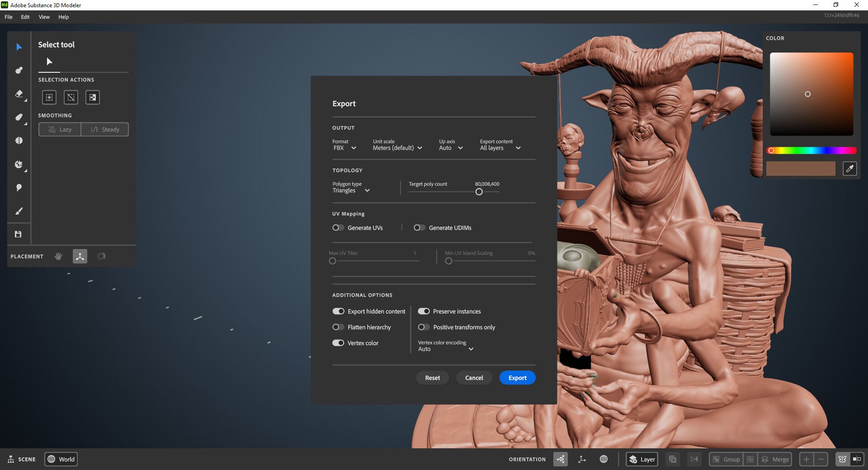Open the View menu
Screen dimensions: 868x470
[x=44, y=17]
